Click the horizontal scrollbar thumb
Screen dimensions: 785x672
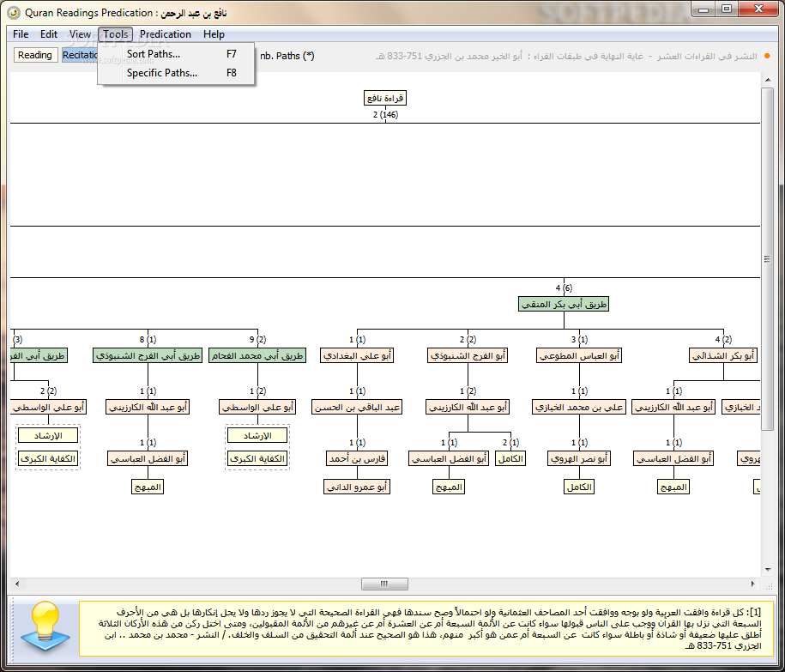pyautogui.click(x=384, y=584)
